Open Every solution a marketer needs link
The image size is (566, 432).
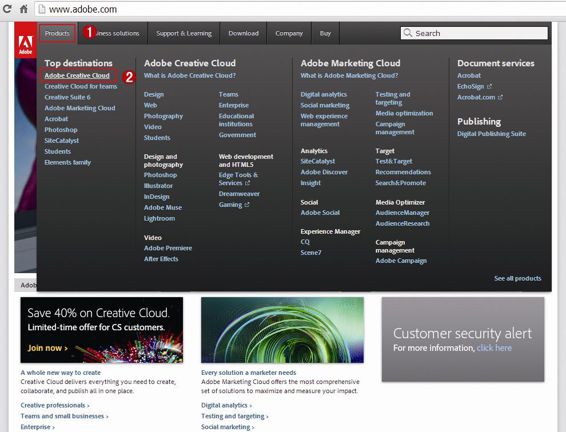point(249,372)
